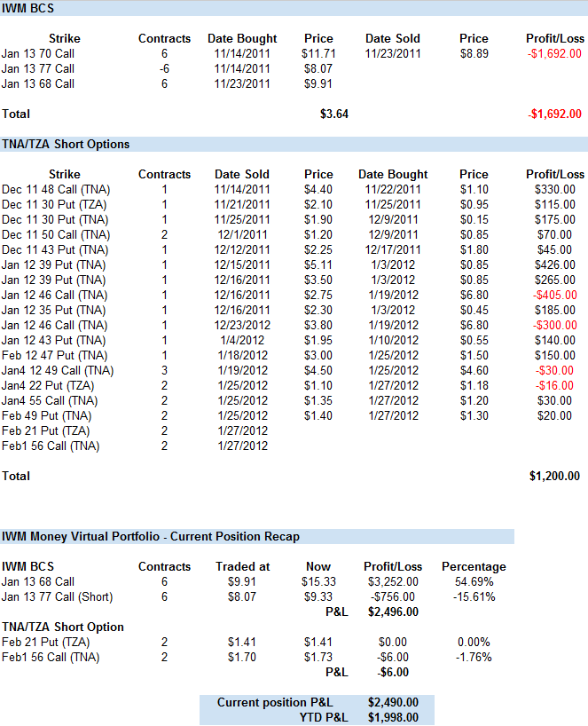Click the IWM BCS section header bar

[x=293, y=8]
